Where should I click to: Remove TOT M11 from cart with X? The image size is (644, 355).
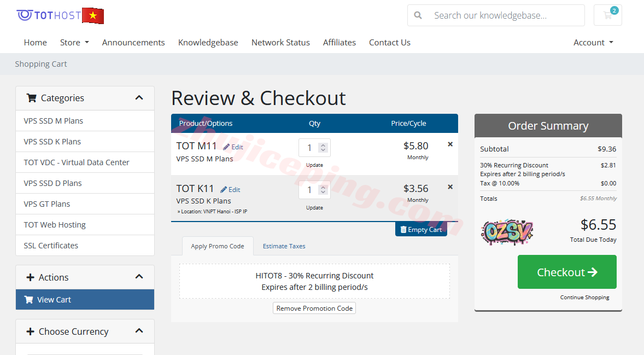(x=450, y=144)
